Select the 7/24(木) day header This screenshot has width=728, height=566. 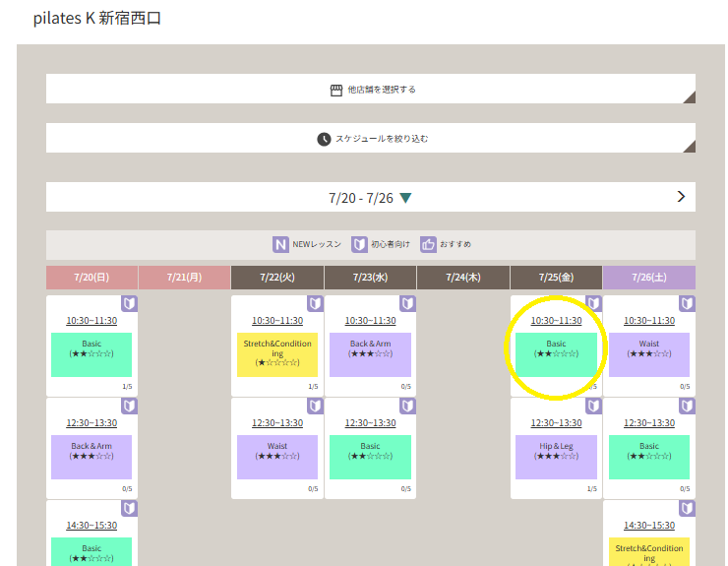click(x=463, y=278)
